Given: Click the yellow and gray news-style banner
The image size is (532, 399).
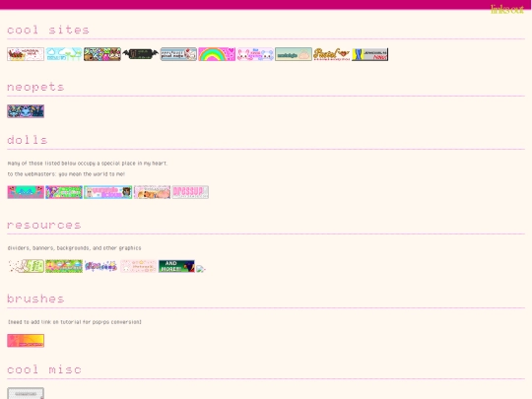Looking at the screenshot, I should 370,54.
